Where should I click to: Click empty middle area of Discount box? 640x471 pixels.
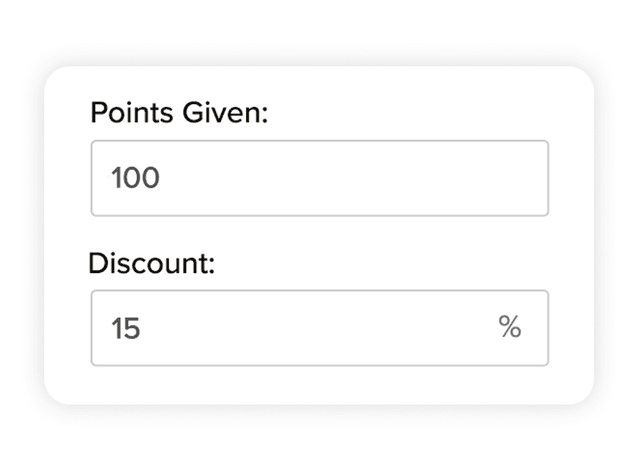coord(320,328)
